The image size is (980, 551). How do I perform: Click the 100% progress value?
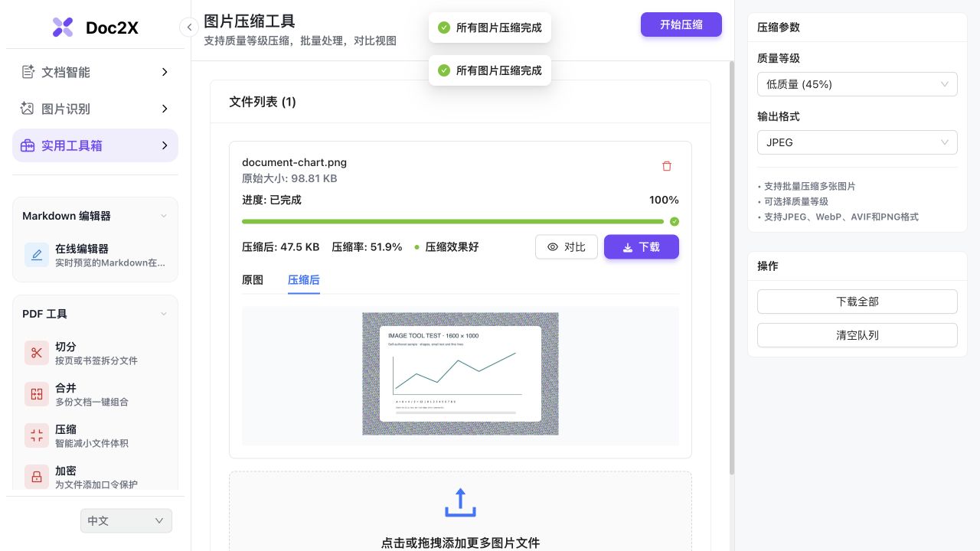click(x=664, y=200)
